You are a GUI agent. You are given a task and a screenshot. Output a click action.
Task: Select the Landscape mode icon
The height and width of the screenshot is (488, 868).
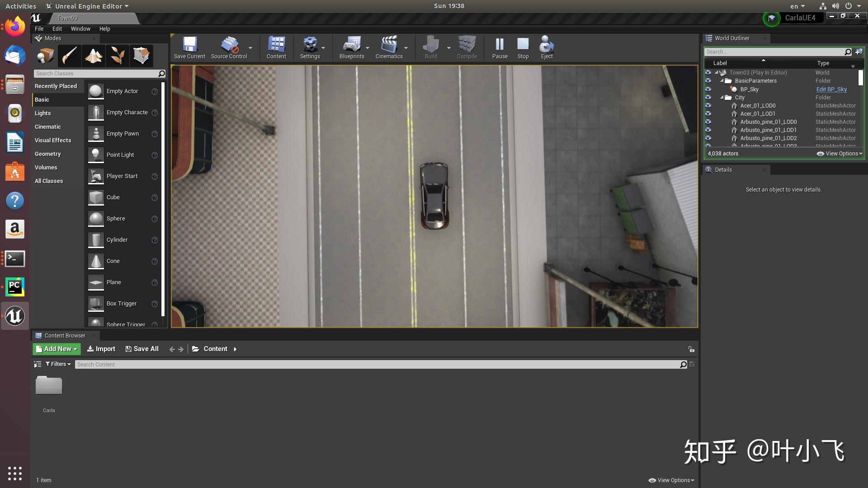94,56
